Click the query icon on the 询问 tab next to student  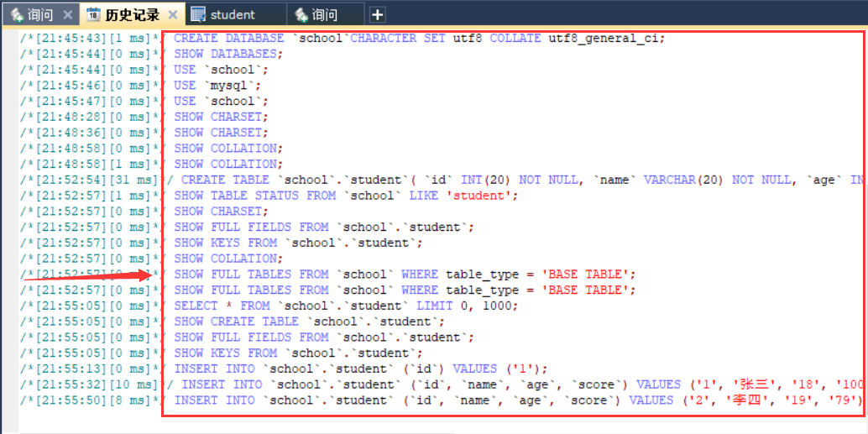point(301,15)
